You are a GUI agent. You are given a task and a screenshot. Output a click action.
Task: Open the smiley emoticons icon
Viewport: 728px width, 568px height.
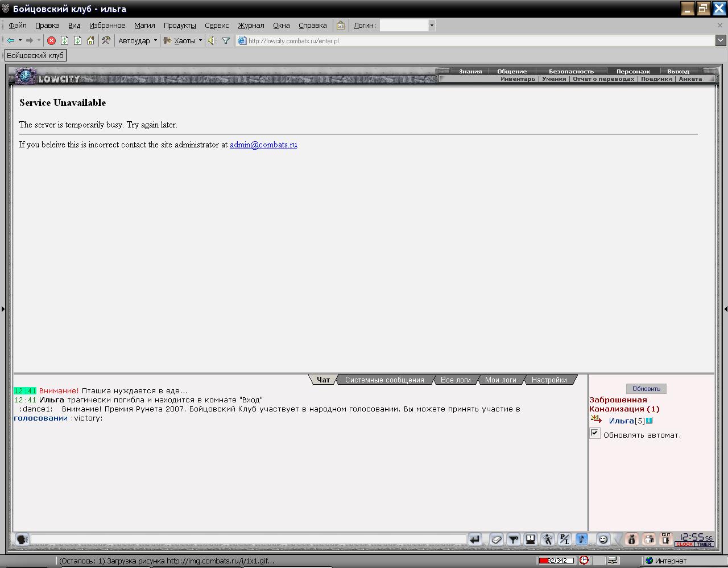point(603,539)
